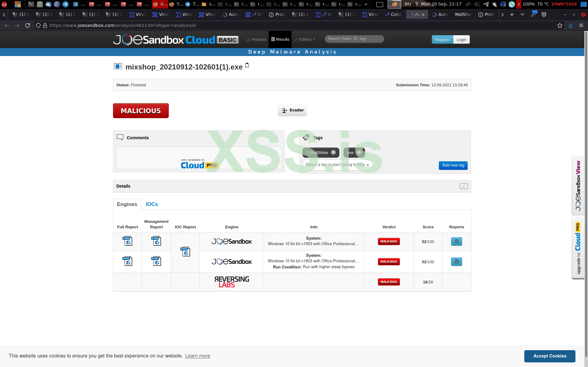Switch to the IOCs tab

click(x=152, y=204)
